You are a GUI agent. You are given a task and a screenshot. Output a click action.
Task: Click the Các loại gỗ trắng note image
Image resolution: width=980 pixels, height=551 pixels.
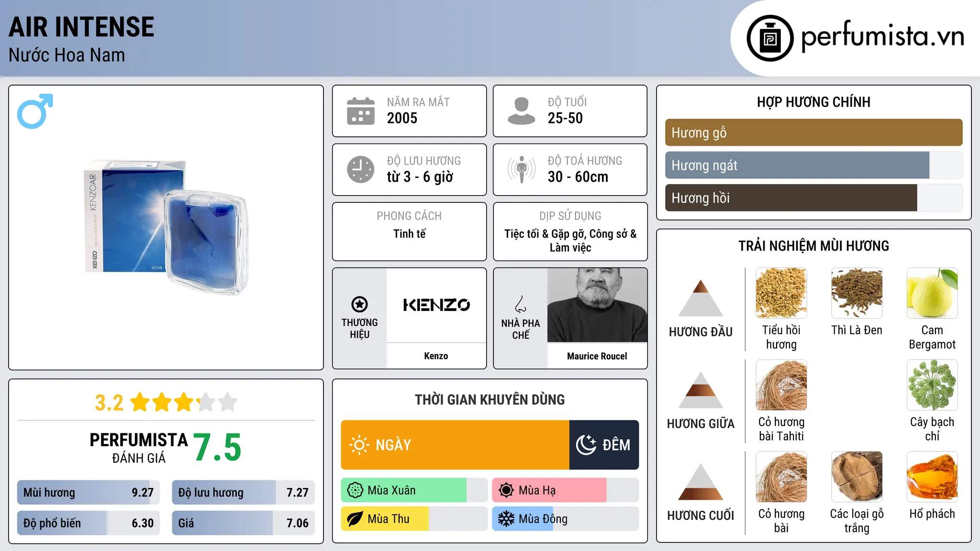[x=857, y=477]
